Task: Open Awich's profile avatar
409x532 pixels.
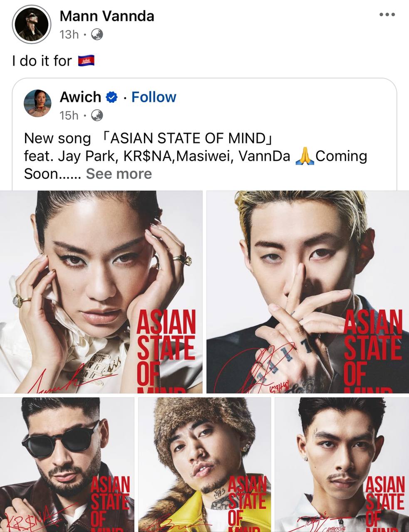Action: pos(38,103)
